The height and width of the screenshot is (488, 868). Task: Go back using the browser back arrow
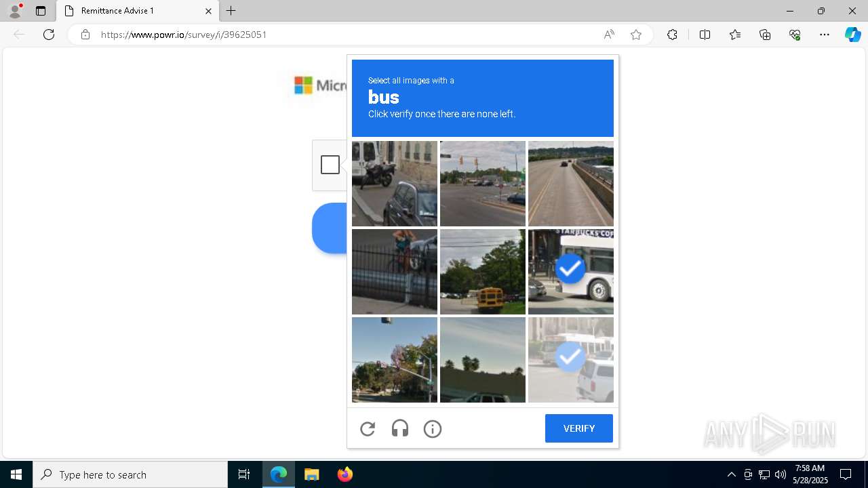(x=19, y=35)
